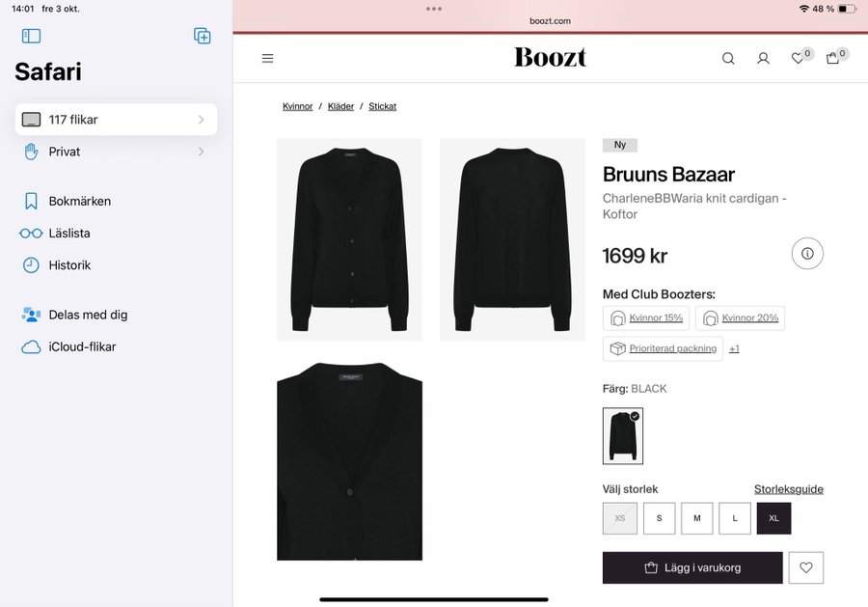Open the Storleksguide link
Image resolution: width=868 pixels, height=607 pixels.
point(788,489)
